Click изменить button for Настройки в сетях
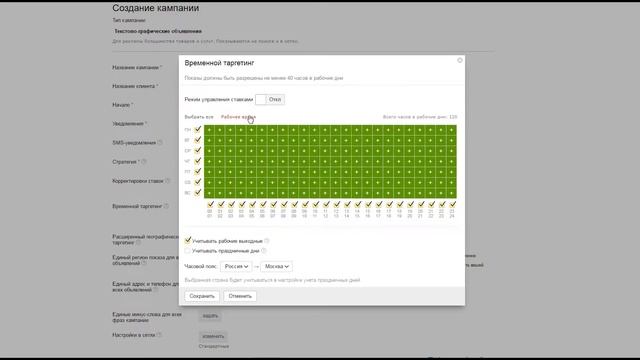The height and width of the screenshot is (360, 640). coord(213,336)
